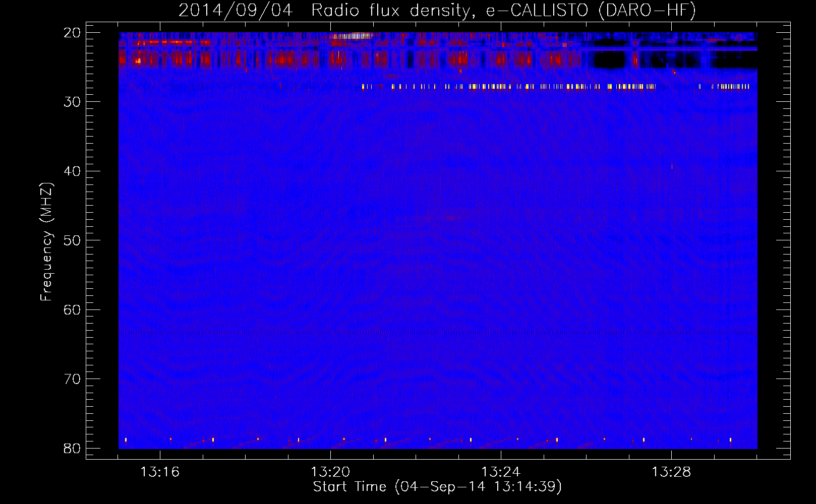The width and height of the screenshot is (816, 504).
Task: Click the 13:24 time tick label
Action: pos(501,472)
